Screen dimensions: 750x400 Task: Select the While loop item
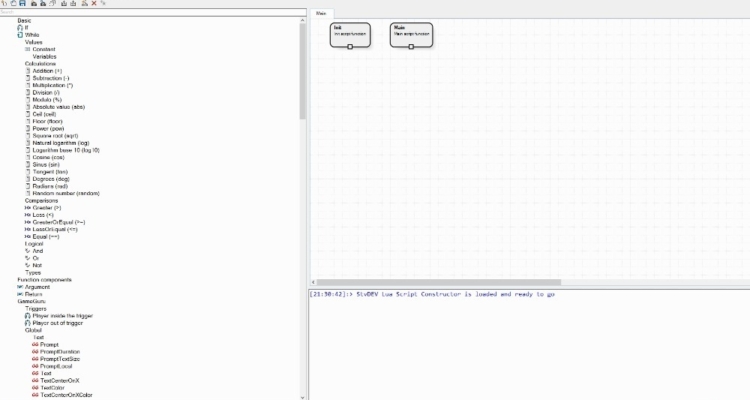28,35
